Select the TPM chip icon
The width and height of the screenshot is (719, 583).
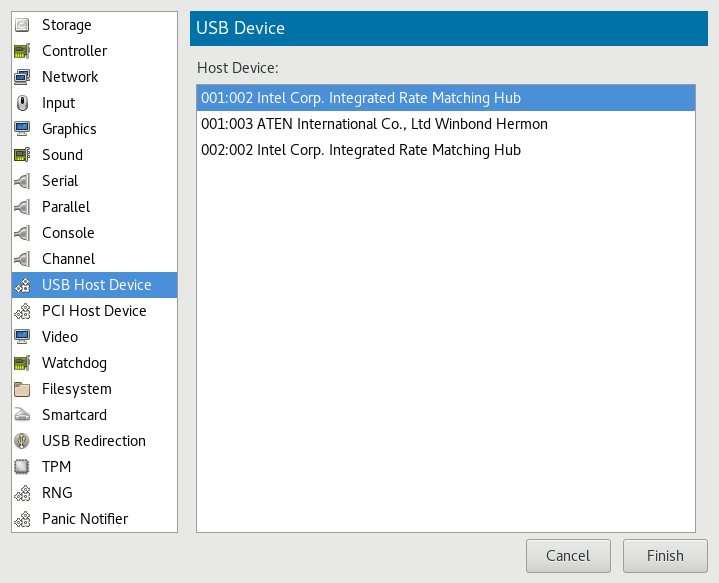pyautogui.click(x=22, y=467)
